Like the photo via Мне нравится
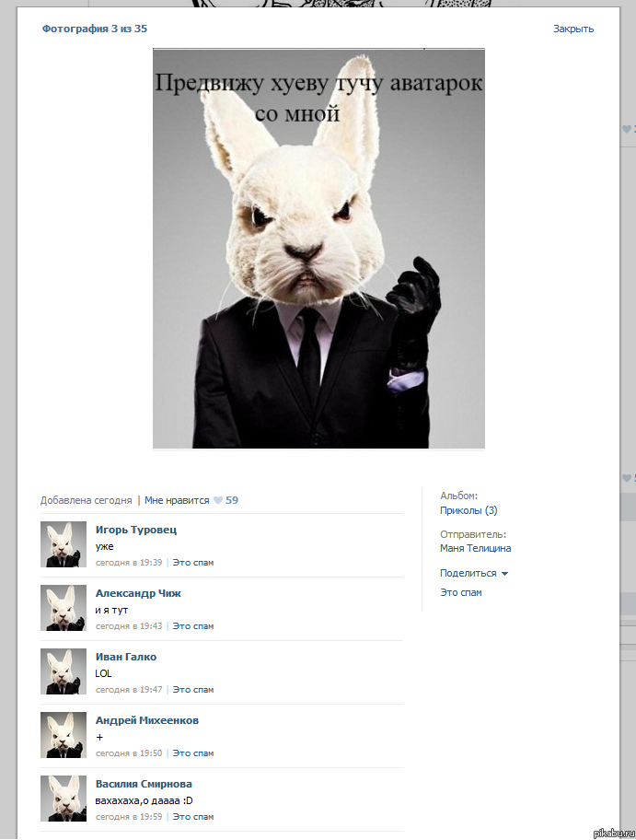The image size is (636, 840). click(177, 501)
